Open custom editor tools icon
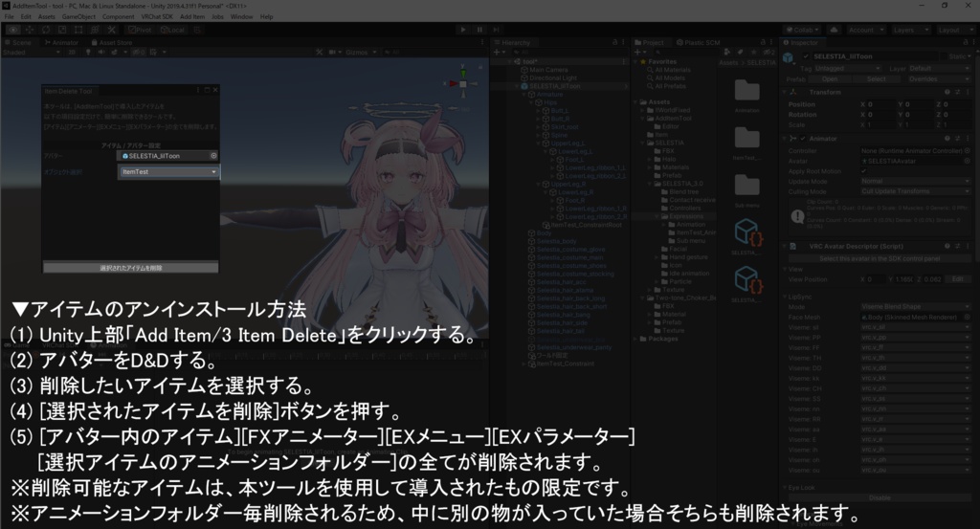 point(111,30)
